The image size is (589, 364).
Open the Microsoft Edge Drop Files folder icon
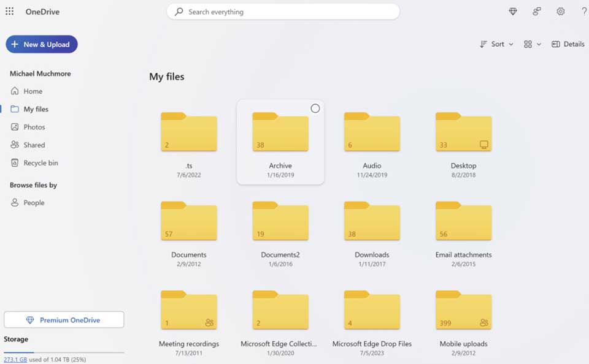coord(372,310)
